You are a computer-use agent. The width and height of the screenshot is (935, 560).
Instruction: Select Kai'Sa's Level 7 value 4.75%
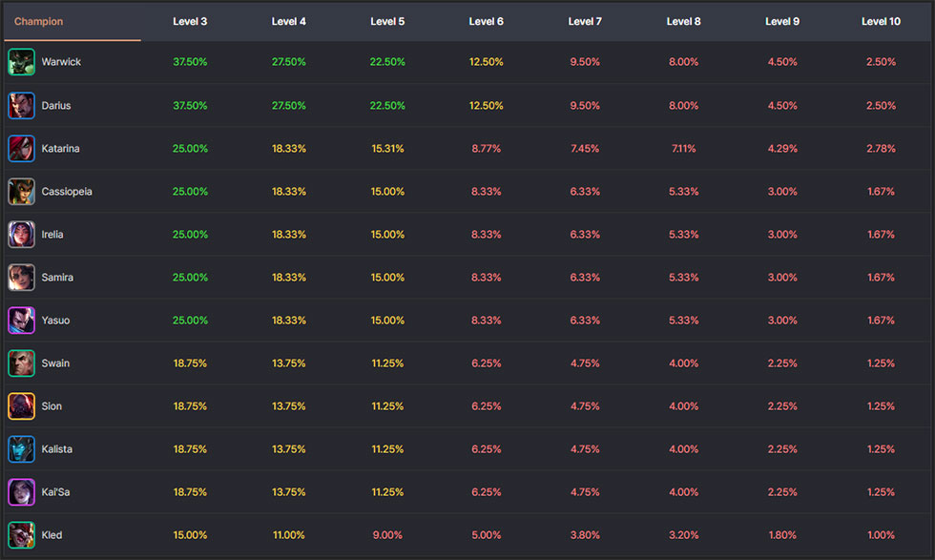[585, 492]
